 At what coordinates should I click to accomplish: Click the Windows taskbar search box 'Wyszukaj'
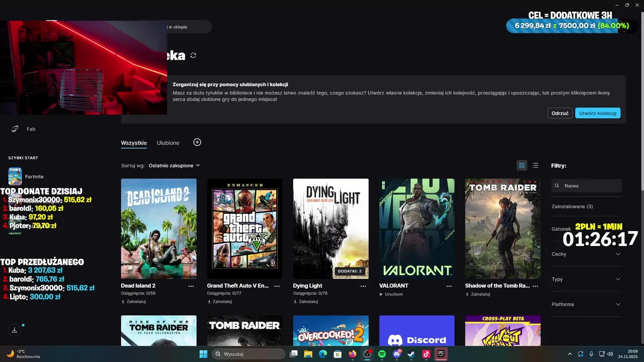coord(249,354)
